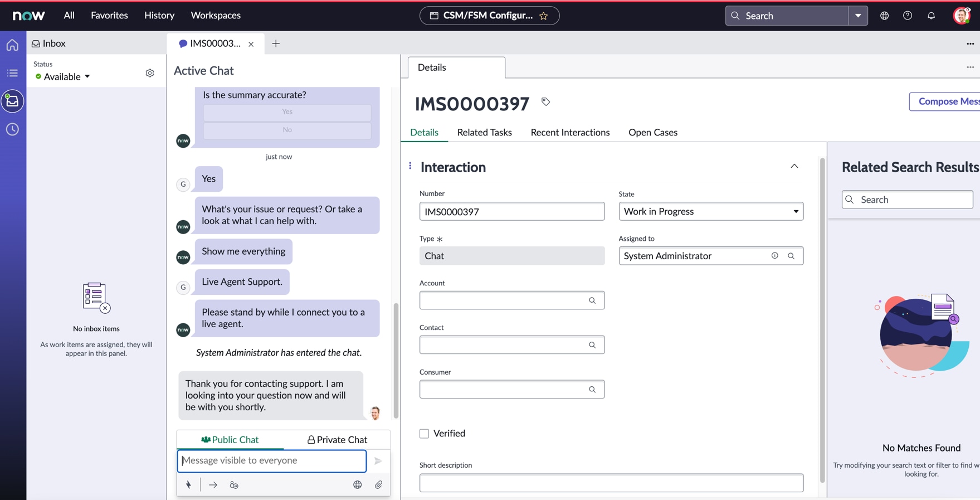Click the help question mark icon
Image resolution: width=980 pixels, height=500 pixels.
coord(908,16)
